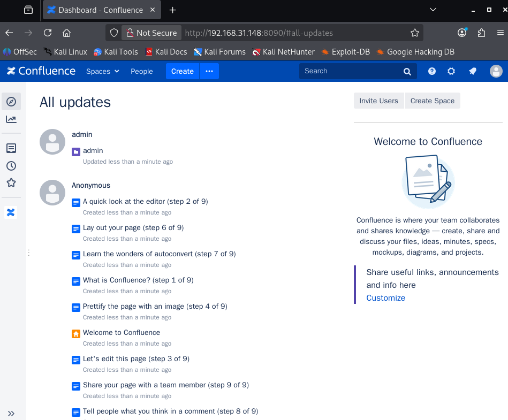Image resolution: width=508 pixels, height=420 pixels.
Task: Click the All Updates feed icon in sidebar
Action: 11,148
